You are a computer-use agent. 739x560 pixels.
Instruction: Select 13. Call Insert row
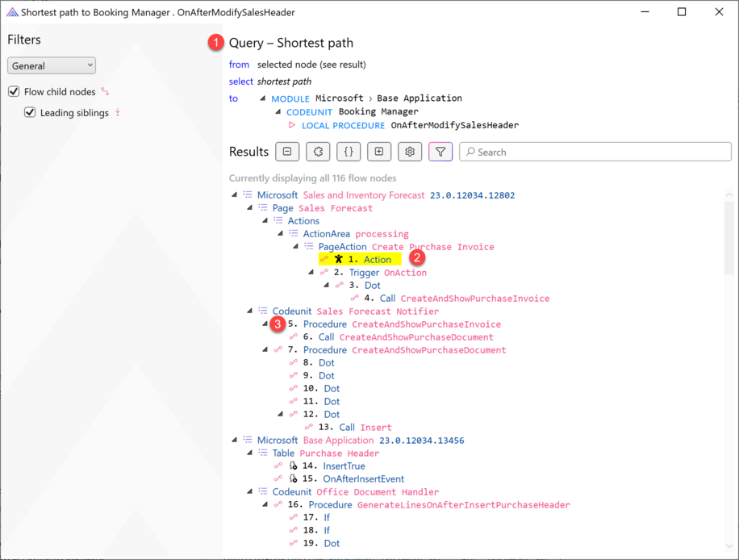[348, 427]
